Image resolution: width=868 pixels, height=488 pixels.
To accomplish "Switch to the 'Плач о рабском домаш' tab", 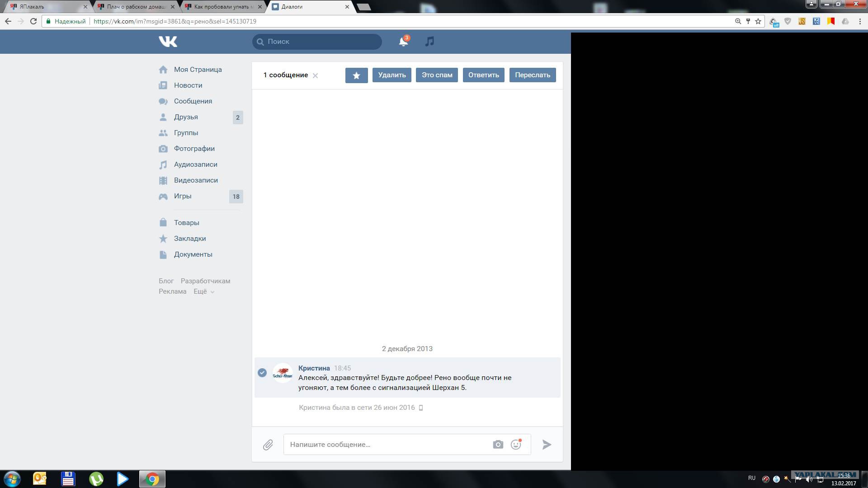I will pyautogui.click(x=136, y=7).
